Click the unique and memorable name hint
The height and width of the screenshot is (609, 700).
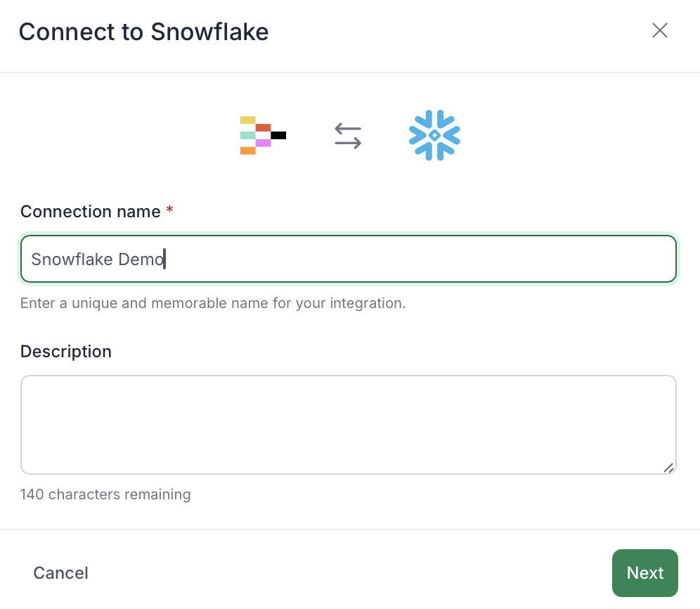click(213, 303)
